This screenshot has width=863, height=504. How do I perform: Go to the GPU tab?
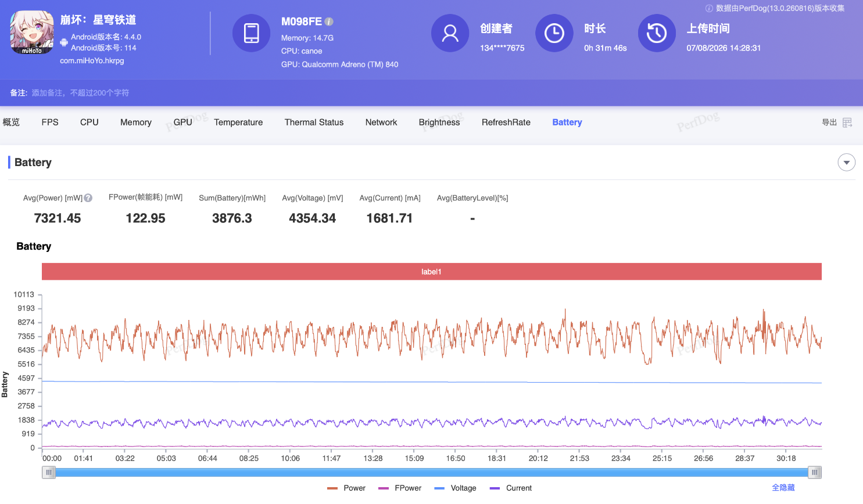(x=183, y=123)
